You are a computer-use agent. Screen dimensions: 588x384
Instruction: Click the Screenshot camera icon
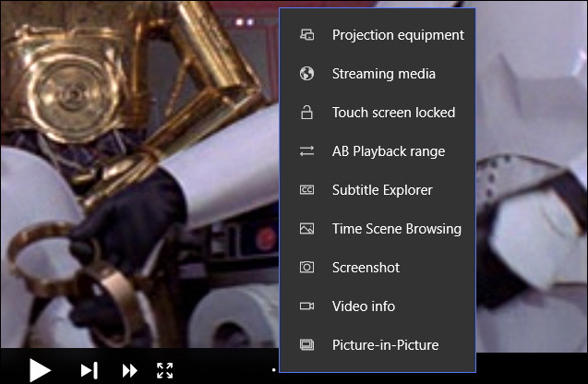point(307,268)
